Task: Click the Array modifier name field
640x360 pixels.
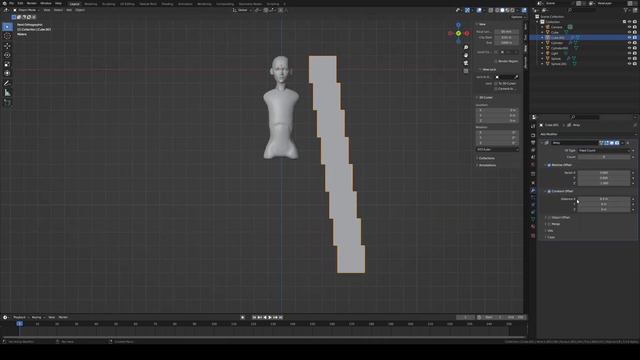Action: (x=575, y=143)
